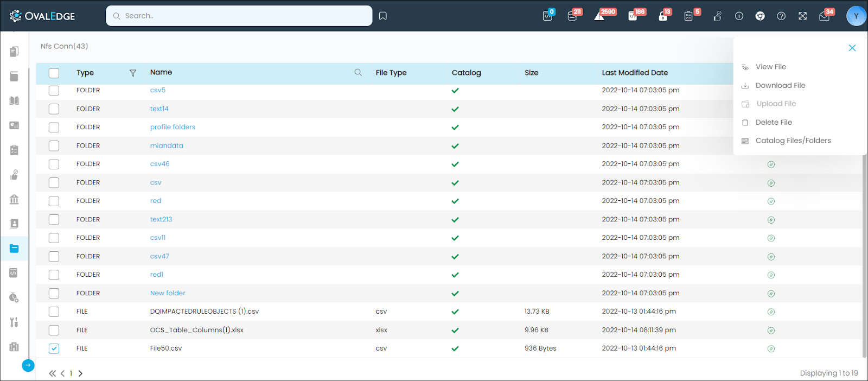Click the green circle icon in csv46 row
This screenshot has height=381, width=868.
tap(771, 164)
